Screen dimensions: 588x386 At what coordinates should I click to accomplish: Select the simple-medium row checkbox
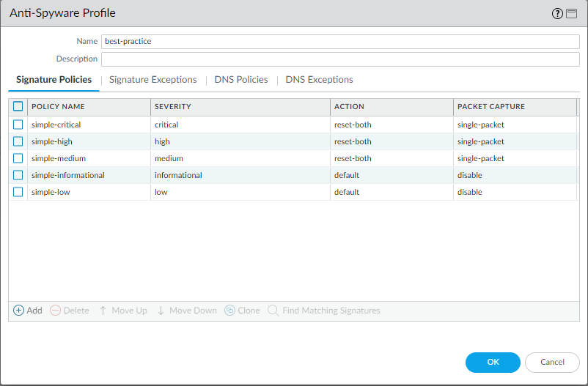point(18,158)
